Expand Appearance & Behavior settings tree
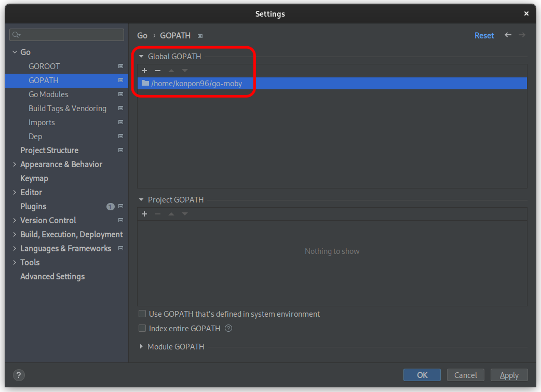This screenshot has height=392, width=541. tap(15, 164)
